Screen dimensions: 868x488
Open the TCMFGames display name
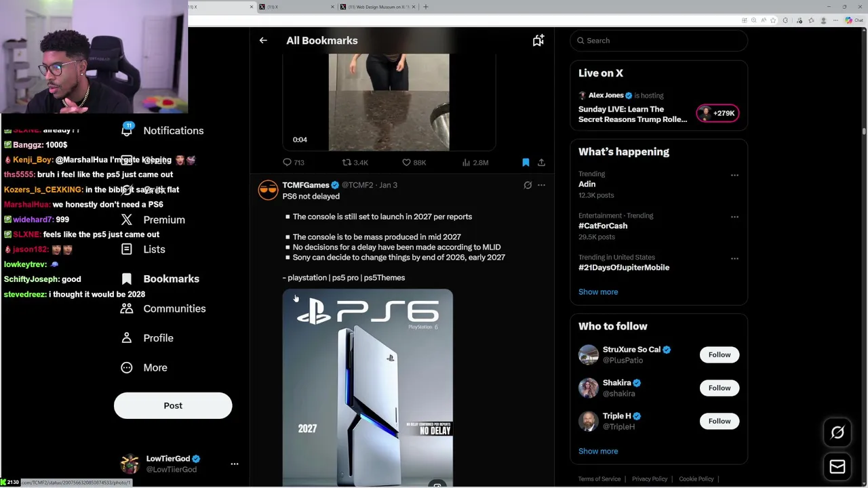coord(306,185)
